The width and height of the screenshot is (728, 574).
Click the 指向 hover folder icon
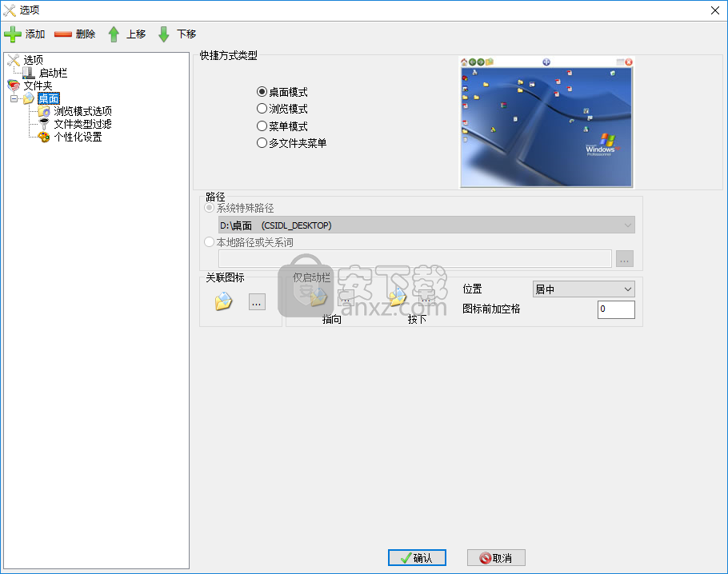318,297
